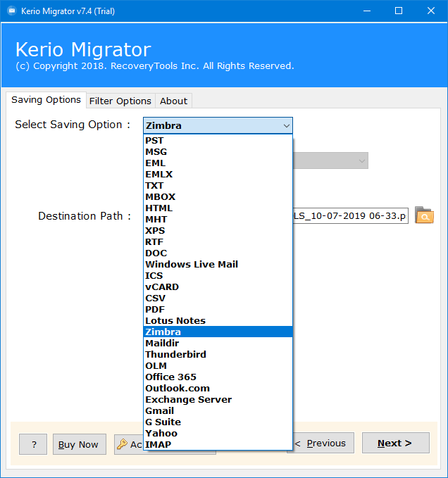The image size is (448, 478).
Task: Select HTML from the list
Action: [218, 208]
